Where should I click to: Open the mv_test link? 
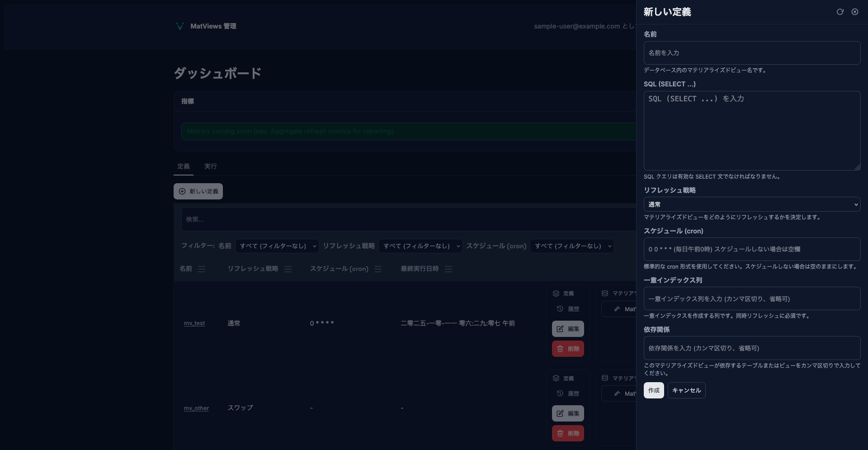[x=194, y=323]
